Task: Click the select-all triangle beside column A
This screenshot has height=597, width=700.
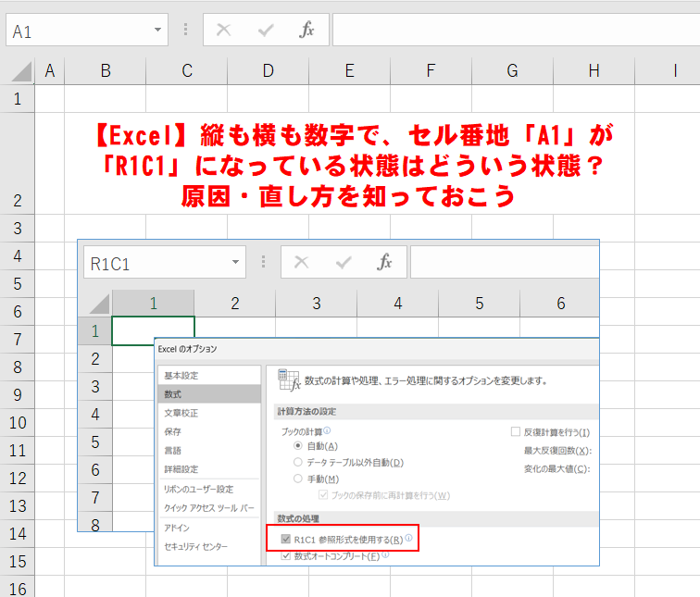Action: click(21, 71)
